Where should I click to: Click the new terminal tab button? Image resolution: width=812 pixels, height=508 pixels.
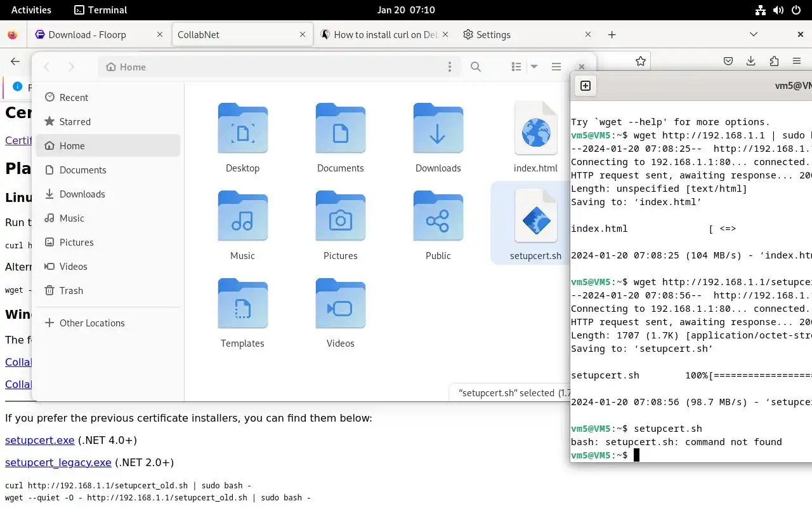coord(586,86)
